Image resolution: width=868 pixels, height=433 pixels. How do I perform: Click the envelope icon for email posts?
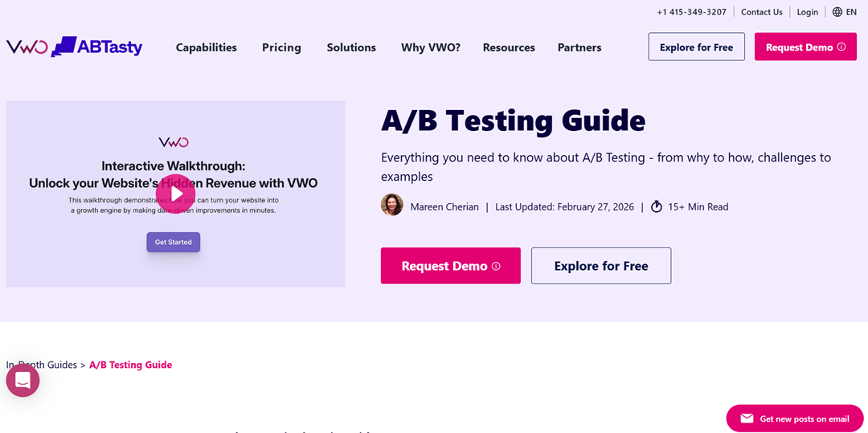pos(747,419)
